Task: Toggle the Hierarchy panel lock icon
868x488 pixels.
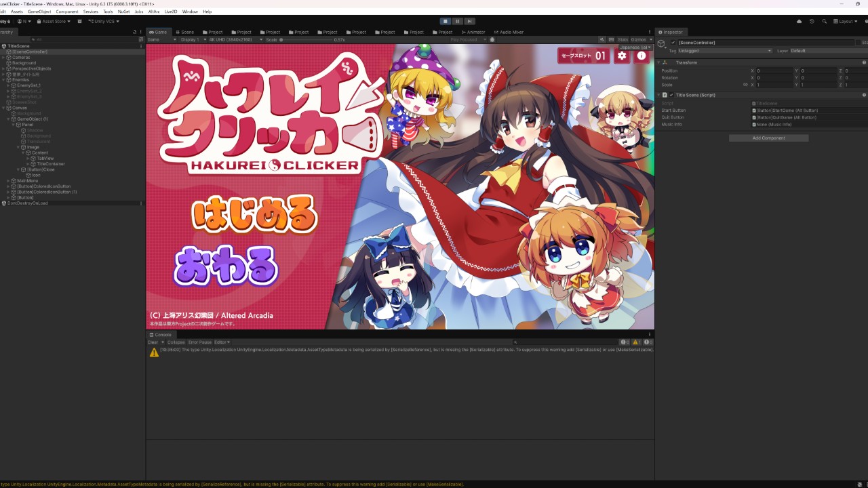Action: [x=134, y=32]
